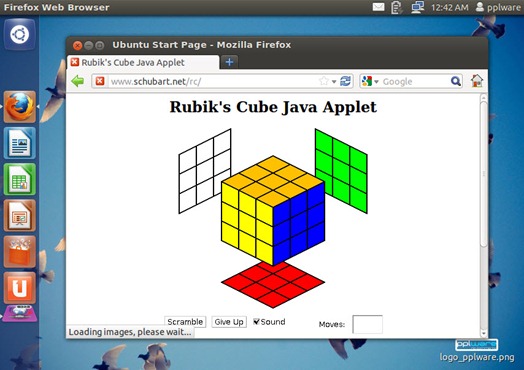Open the search engine selector dropdown
Image resolution: width=524 pixels, height=370 pixels.
(370, 81)
